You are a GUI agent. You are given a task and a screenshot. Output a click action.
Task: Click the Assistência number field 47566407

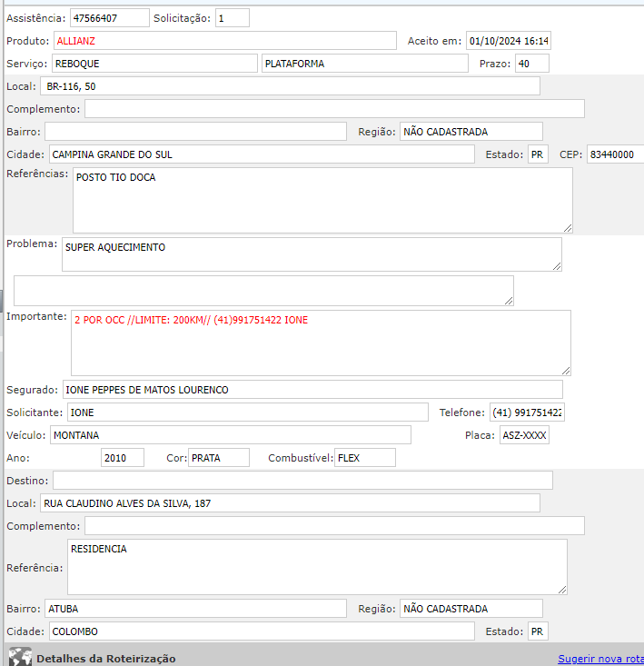tap(110, 18)
